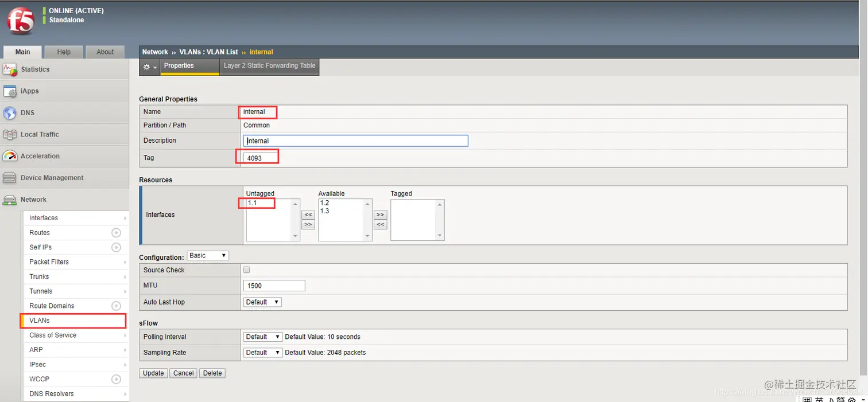Open the Polling Interval dropdown
The image size is (868, 402).
(x=263, y=337)
